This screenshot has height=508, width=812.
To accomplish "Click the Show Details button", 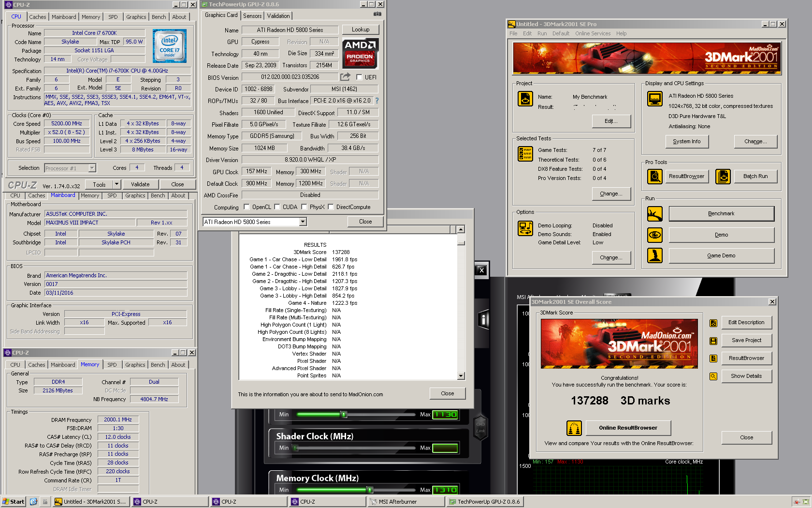I will tap(746, 376).
